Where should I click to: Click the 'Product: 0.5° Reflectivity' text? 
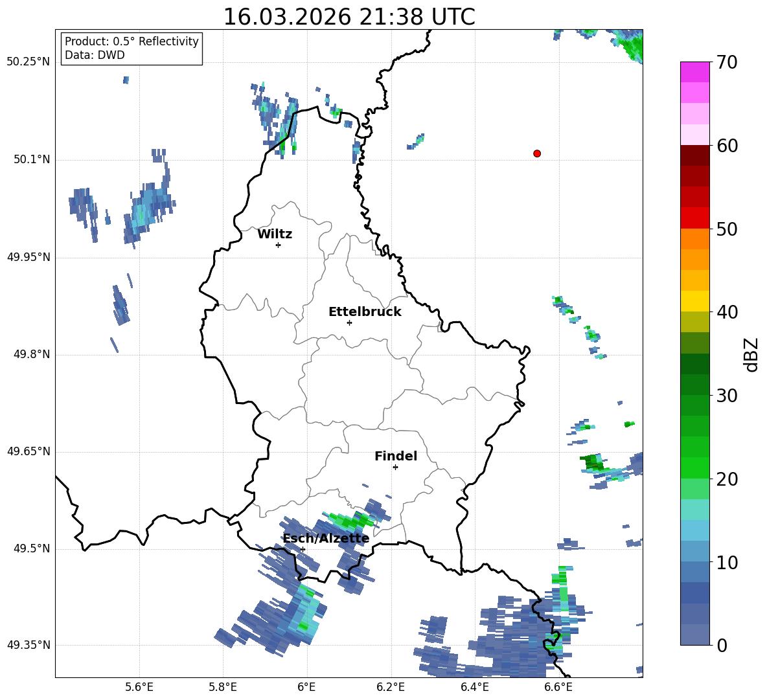[x=132, y=41]
